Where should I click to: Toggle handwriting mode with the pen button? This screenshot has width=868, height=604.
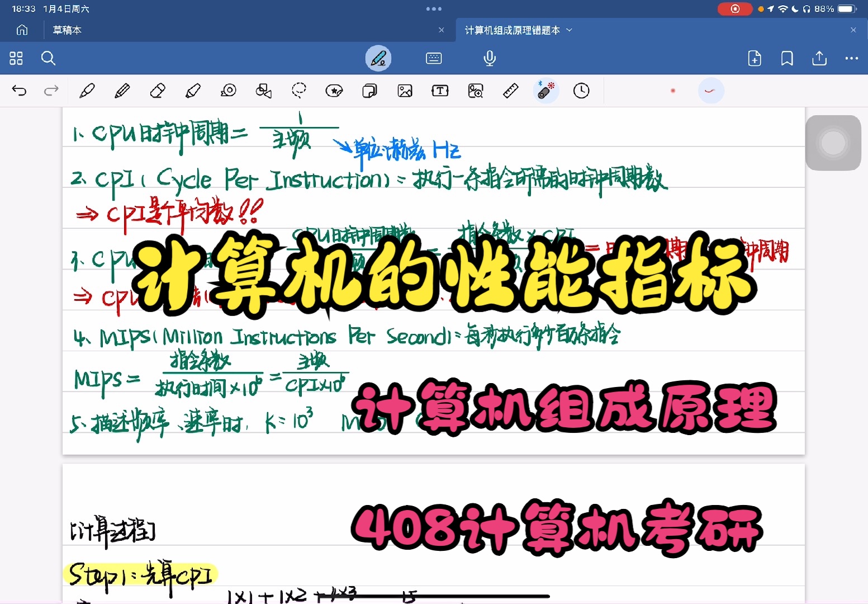click(378, 58)
